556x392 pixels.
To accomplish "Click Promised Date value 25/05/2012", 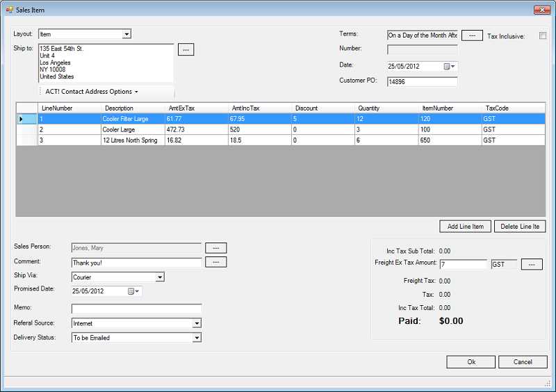I will tap(88, 291).
